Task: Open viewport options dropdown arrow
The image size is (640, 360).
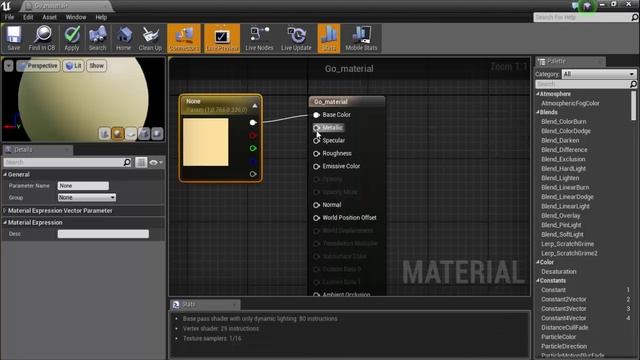Action: 9,66
